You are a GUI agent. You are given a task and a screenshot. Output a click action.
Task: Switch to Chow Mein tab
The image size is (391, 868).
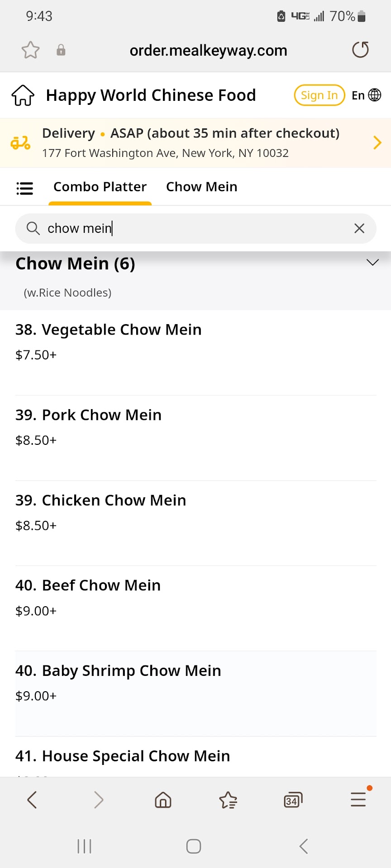coord(201,187)
